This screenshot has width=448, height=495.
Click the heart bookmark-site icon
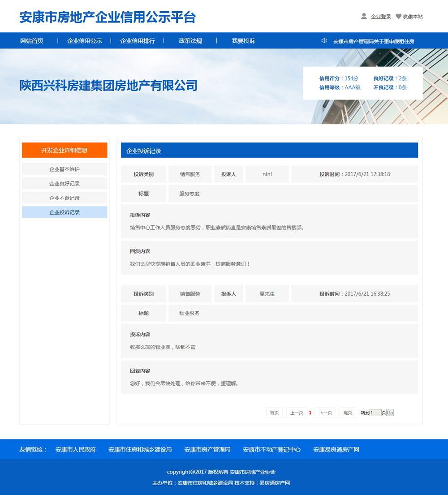click(x=398, y=17)
